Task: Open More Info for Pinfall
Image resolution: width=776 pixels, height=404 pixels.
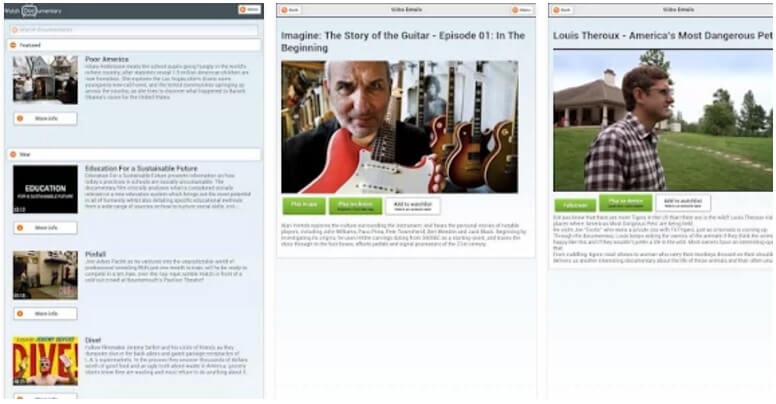Action: pyautogui.click(x=45, y=313)
